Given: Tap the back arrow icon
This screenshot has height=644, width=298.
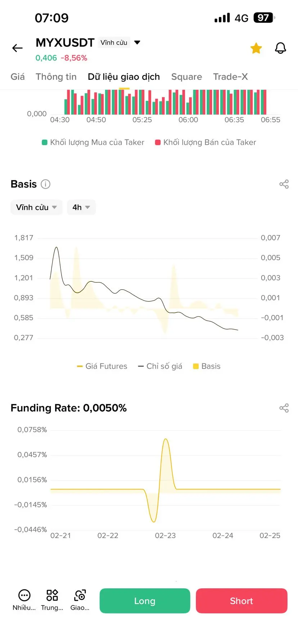Looking at the screenshot, I should click(x=17, y=48).
